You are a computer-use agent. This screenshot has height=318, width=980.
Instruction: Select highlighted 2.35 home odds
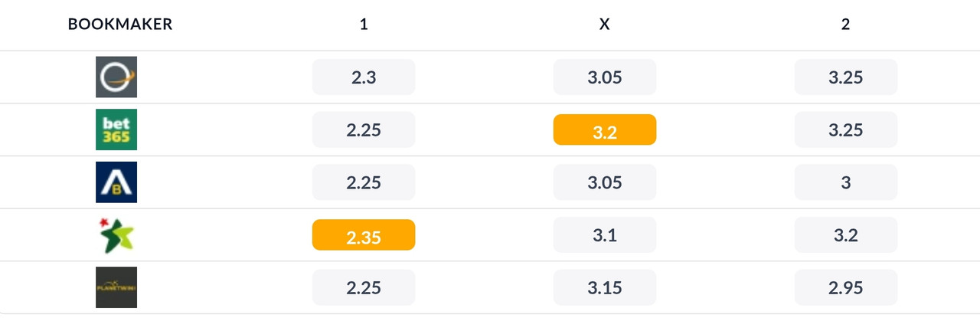[x=364, y=235]
